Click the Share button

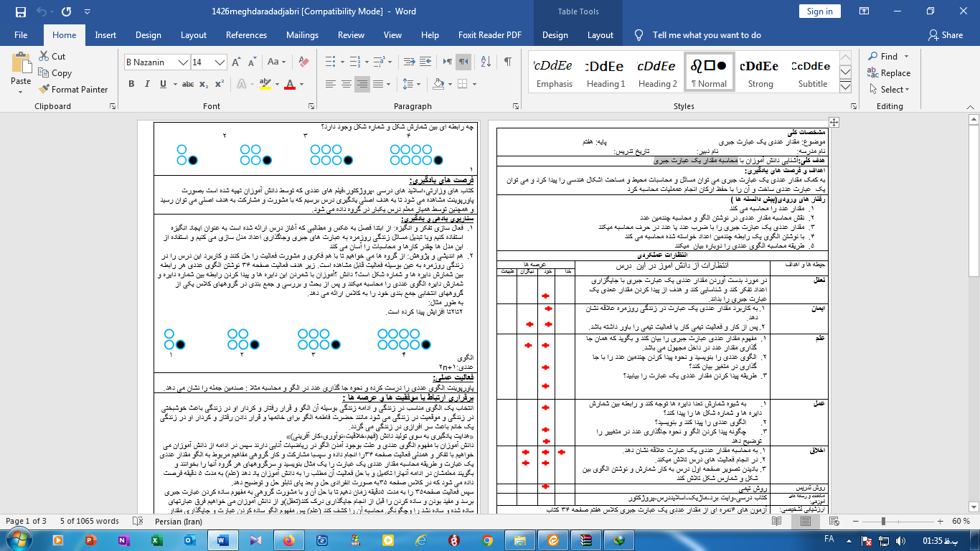click(946, 35)
